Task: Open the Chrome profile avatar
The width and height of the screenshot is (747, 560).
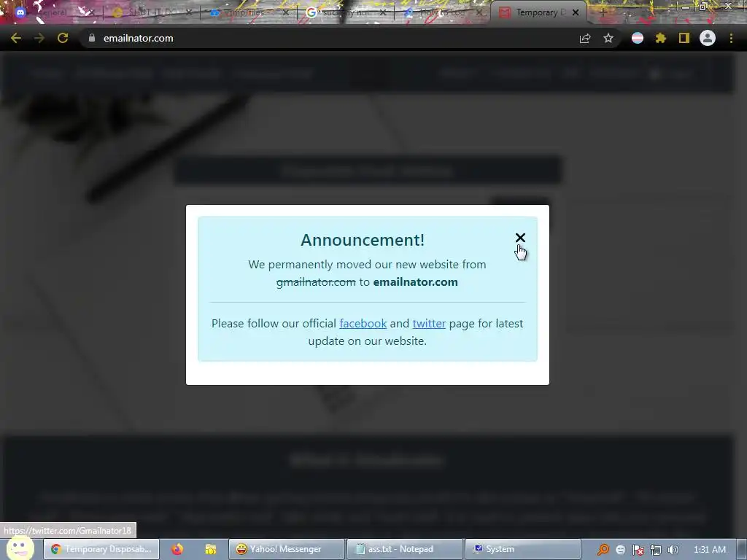Action: (708, 38)
